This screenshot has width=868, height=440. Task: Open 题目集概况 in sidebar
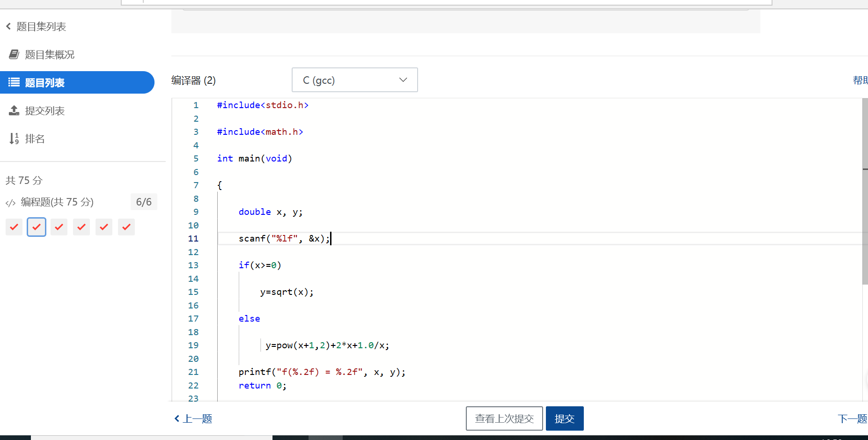point(50,55)
